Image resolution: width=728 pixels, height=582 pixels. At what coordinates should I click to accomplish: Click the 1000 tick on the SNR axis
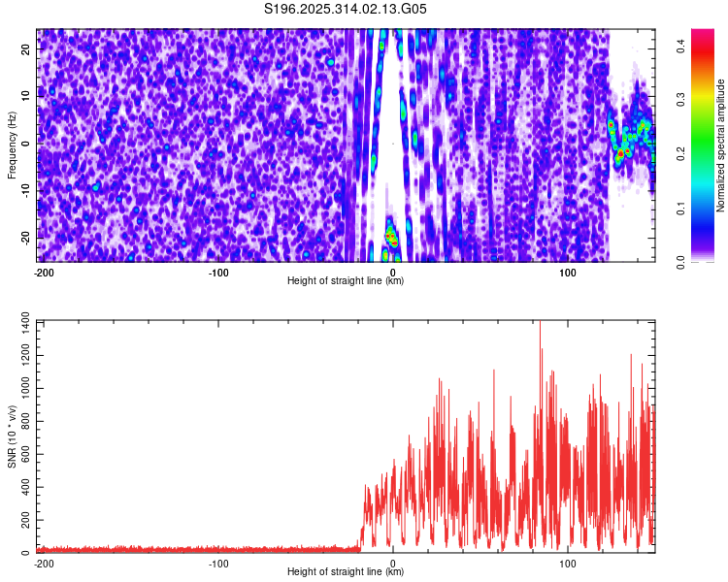pos(21,388)
